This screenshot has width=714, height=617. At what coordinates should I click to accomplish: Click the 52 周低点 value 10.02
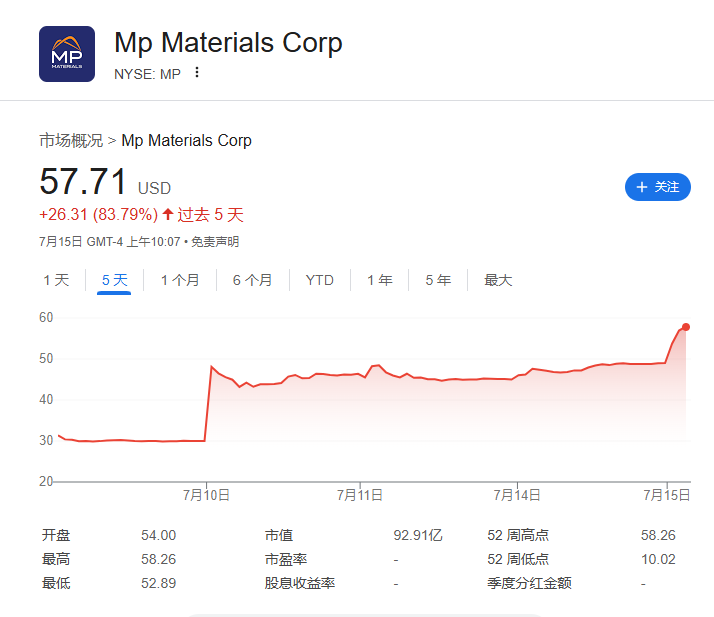pyautogui.click(x=658, y=559)
